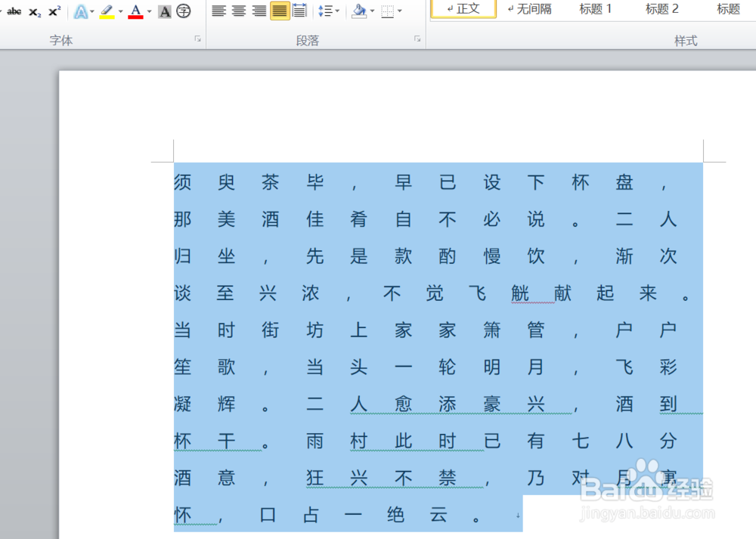Apply character shading to the text
This screenshot has width=756, height=539.
[164, 11]
